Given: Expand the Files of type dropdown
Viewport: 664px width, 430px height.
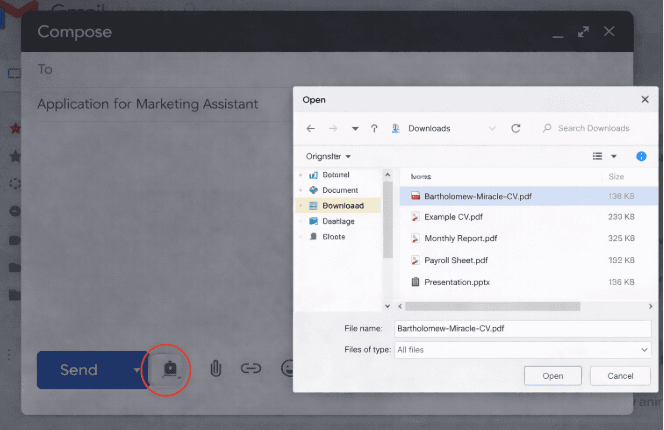Looking at the screenshot, I should point(644,350).
